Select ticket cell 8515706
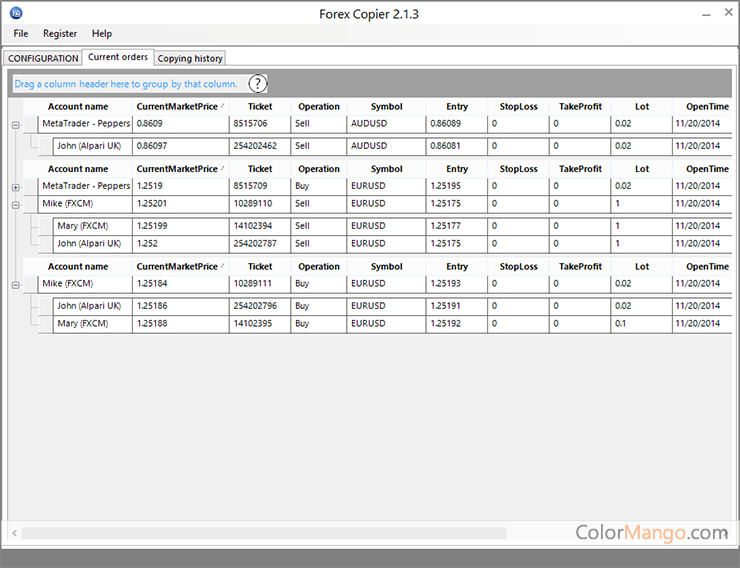Screen dimensions: 740x568 [x=260, y=124]
